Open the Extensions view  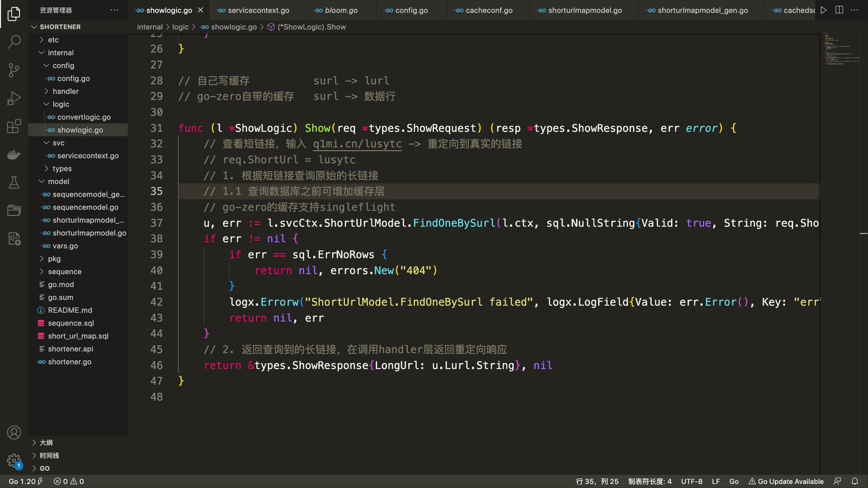14,127
